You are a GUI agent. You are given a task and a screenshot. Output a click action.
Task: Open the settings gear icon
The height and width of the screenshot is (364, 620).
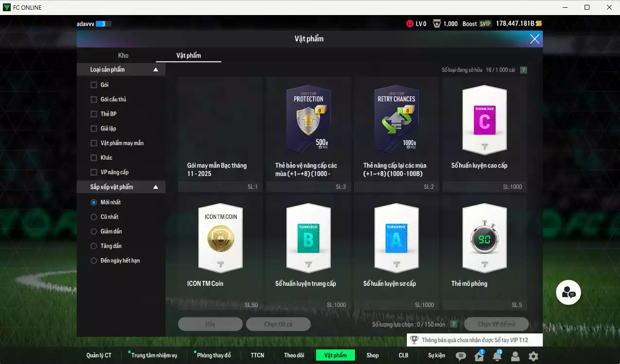(533, 356)
